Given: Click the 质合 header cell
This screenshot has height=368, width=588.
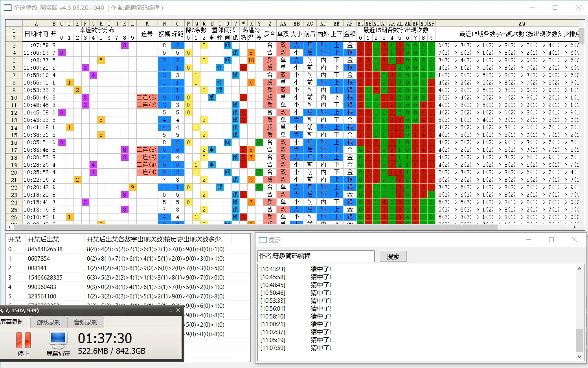Looking at the screenshot, I should (270, 34).
